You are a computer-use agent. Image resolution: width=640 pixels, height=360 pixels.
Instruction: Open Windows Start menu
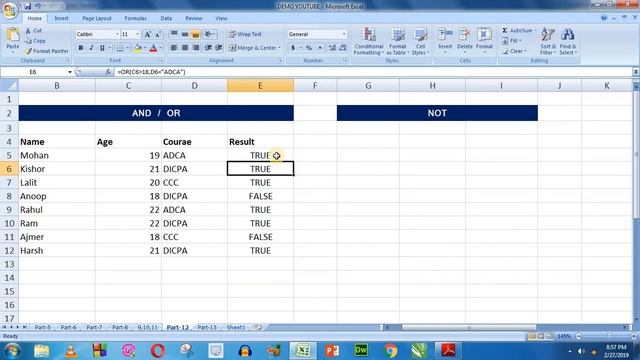tap(11, 351)
